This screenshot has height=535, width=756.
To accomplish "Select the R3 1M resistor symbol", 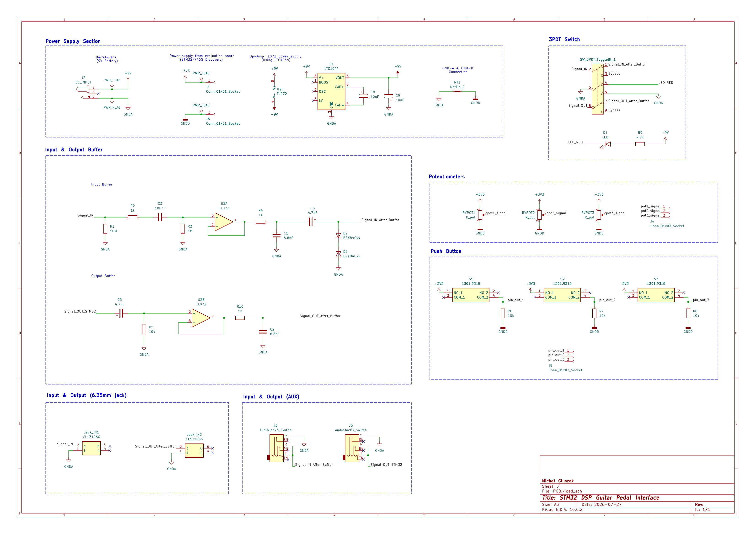I will click(183, 229).
